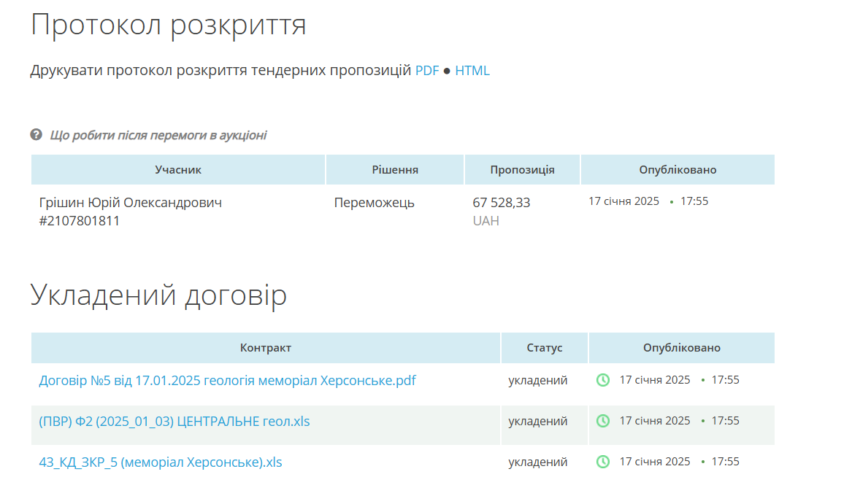Viewport: 852px width, 504px height.
Task: Download Договір №5 від 17.01.2025 pdf file
Action: [227, 380]
